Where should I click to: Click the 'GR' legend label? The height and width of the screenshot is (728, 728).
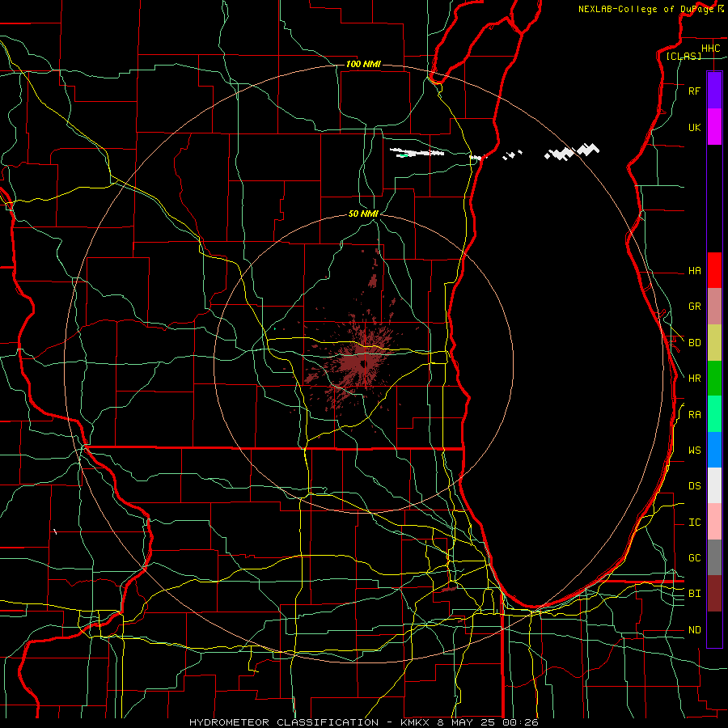click(x=694, y=307)
